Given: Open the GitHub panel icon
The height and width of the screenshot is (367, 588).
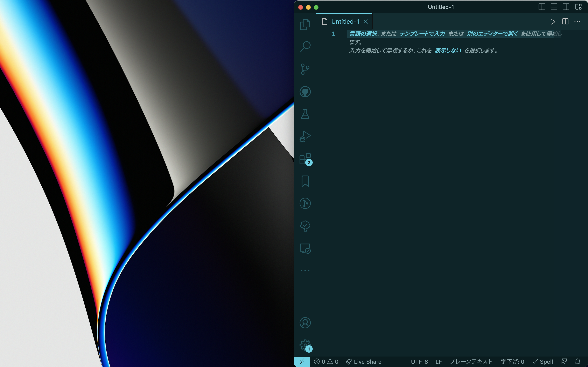Looking at the screenshot, I should click(x=305, y=92).
